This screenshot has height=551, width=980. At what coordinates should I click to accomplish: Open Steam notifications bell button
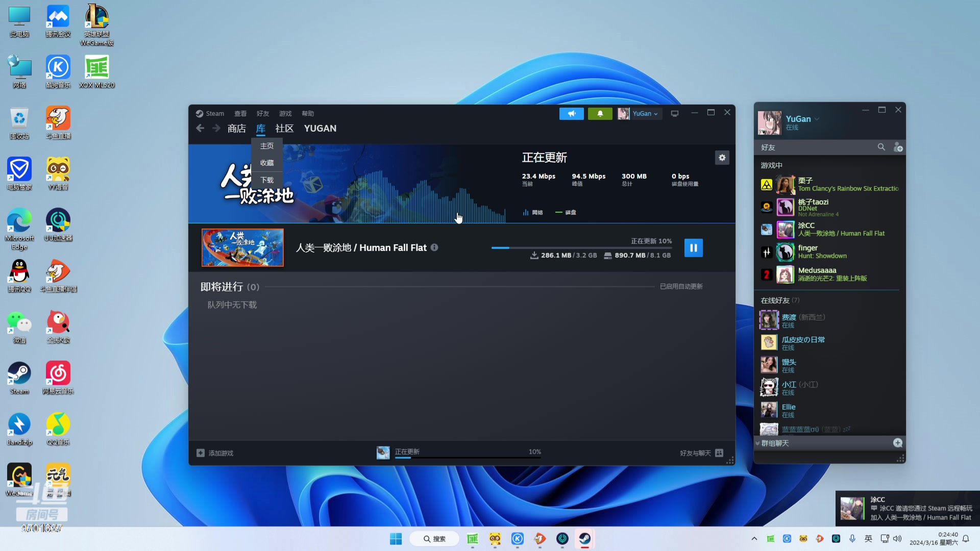(x=600, y=113)
